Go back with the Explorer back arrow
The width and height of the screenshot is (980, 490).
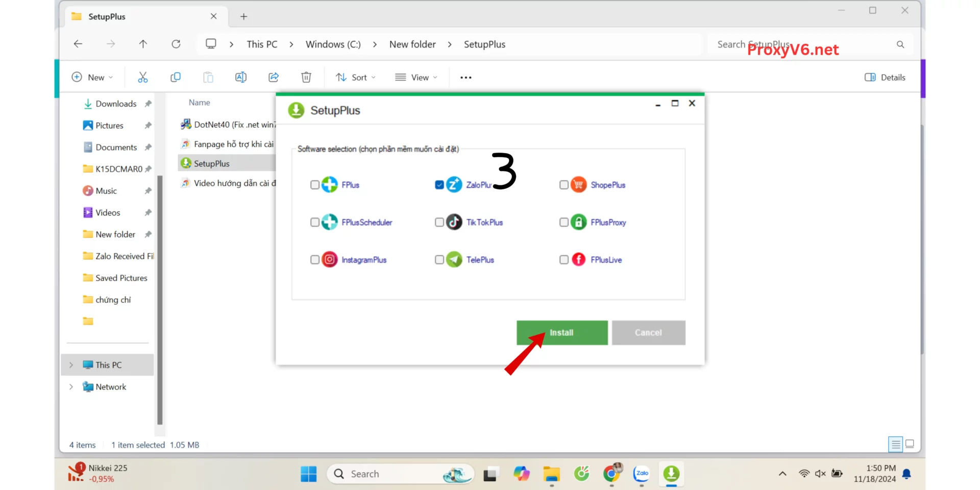click(x=78, y=44)
